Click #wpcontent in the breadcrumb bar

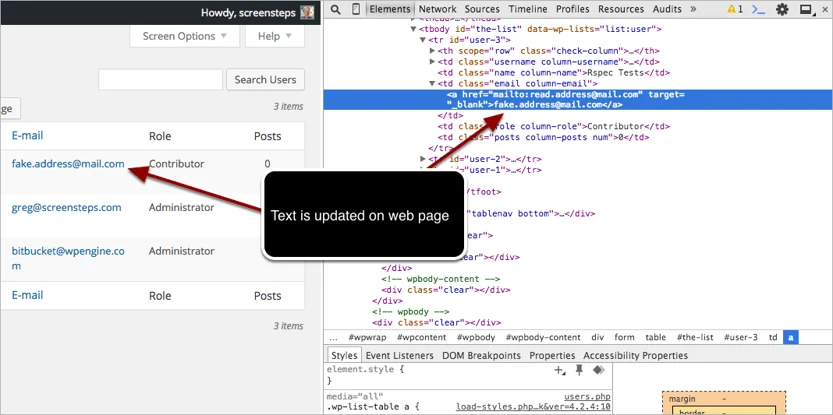[x=421, y=337]
